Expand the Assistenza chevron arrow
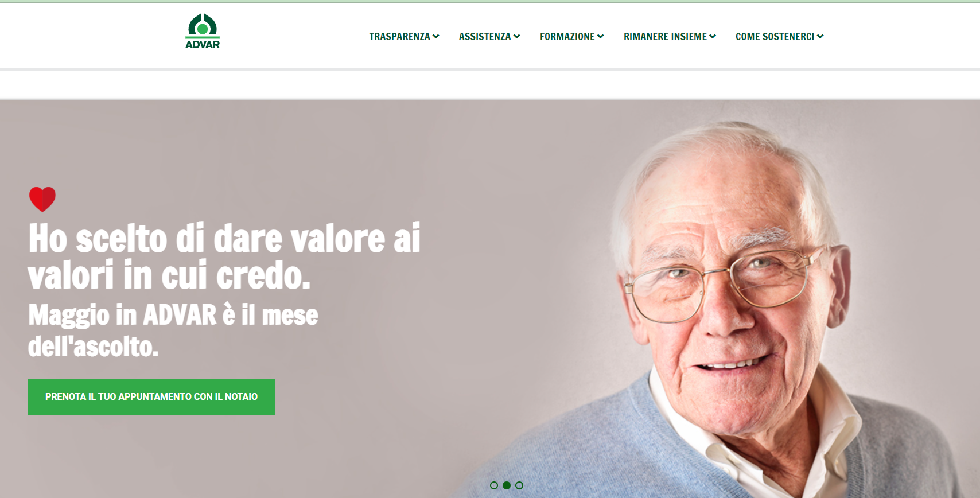 517,36
